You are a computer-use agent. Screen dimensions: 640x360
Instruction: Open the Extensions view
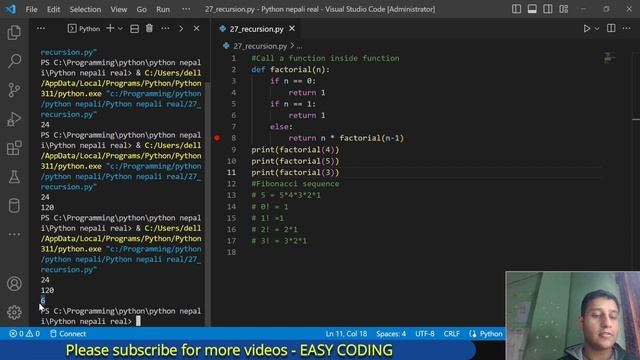click(x=14, y=148)
